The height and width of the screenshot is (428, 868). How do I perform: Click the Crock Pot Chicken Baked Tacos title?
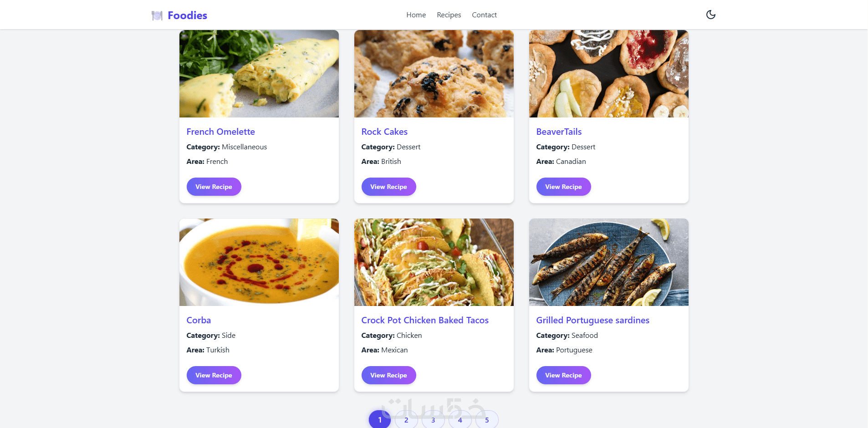tap(424, 320)
